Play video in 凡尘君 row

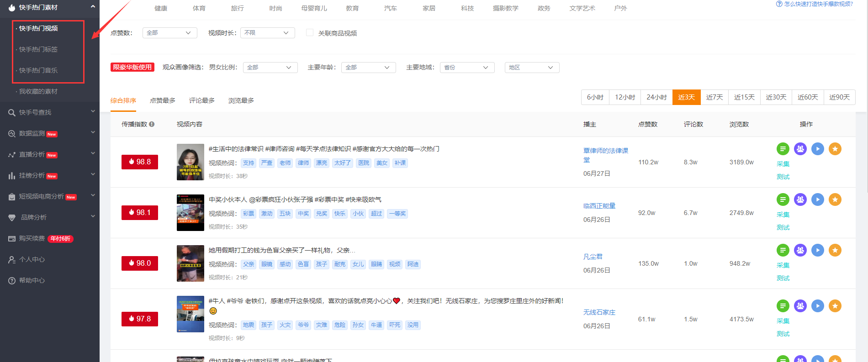point(818,250)
